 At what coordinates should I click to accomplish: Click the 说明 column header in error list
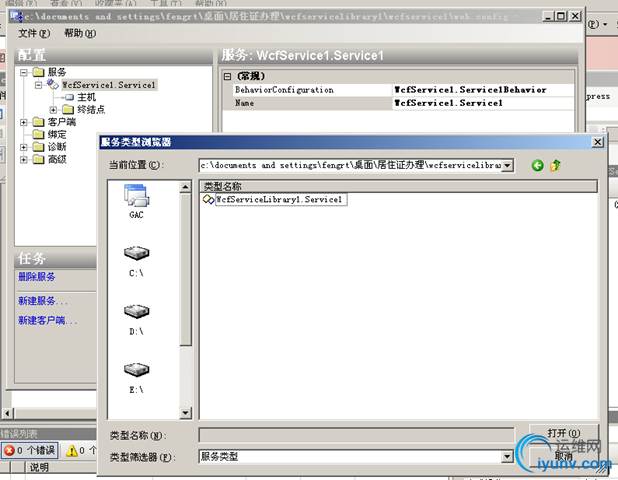(39, 467)
